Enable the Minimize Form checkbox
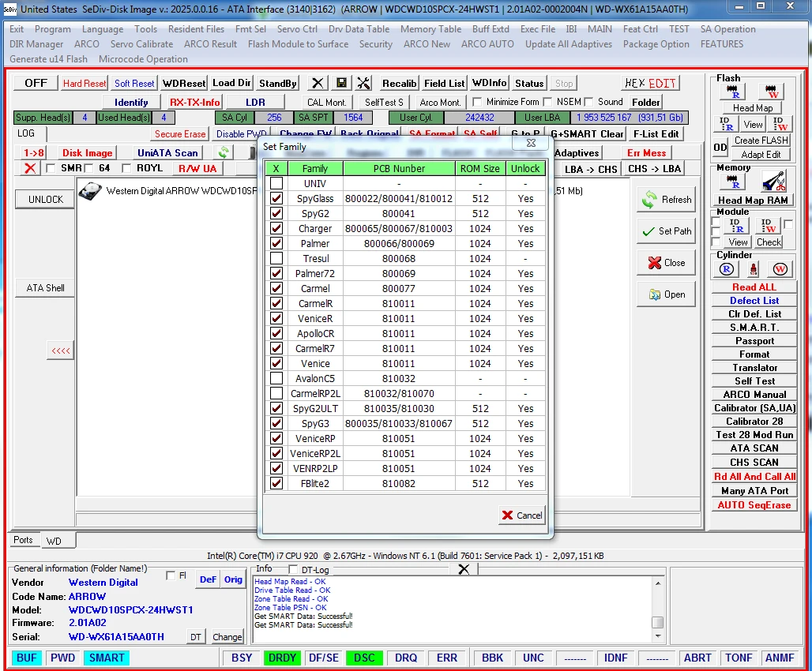The height and width of the screenshot is (671, 812). coord(477,102)
